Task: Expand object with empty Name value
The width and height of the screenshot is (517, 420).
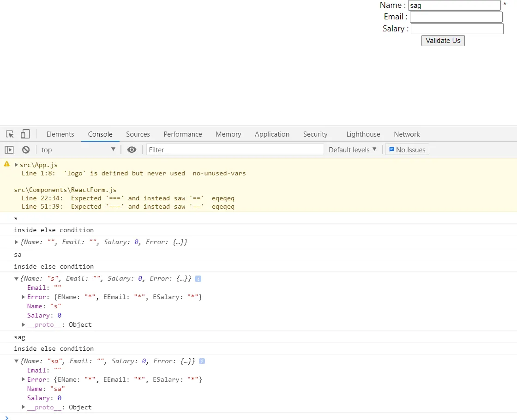Action: (x=16, y=242)
